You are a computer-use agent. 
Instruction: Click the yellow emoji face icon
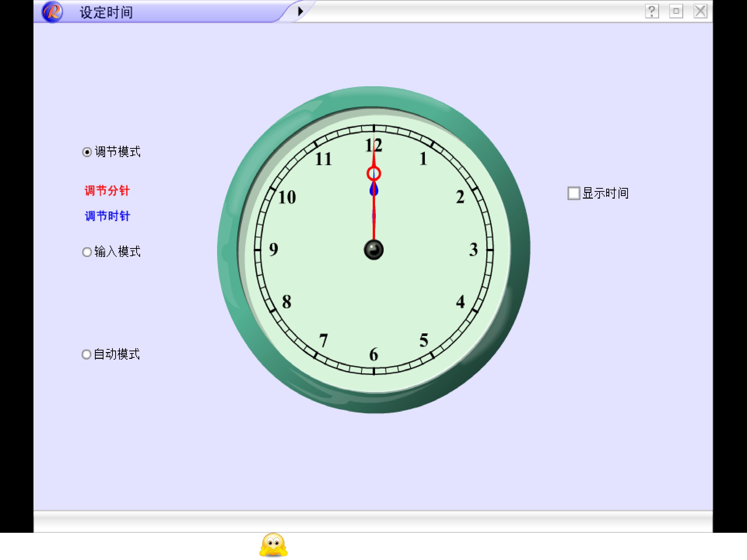point(274,545)
